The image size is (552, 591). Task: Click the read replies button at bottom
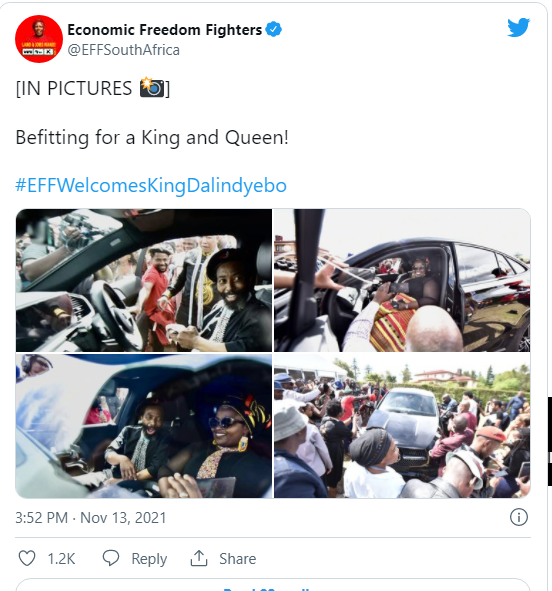tap(273, 586)
